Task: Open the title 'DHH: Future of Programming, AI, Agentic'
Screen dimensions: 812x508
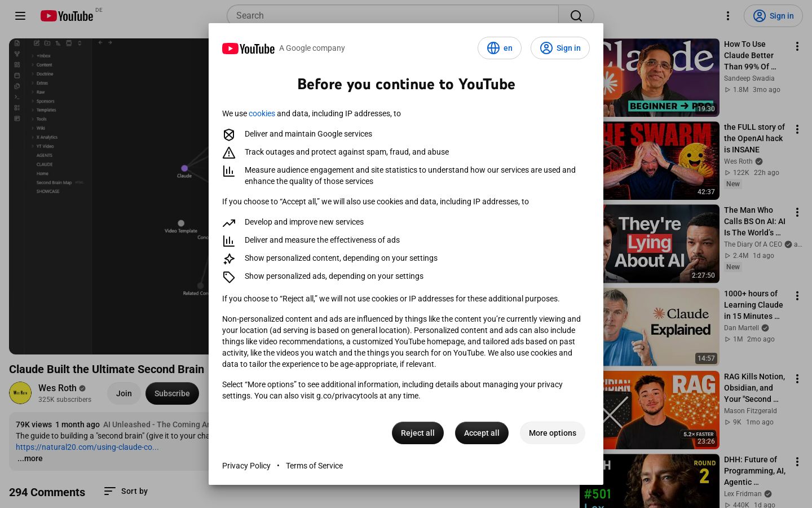Action: tap(754, 471)
